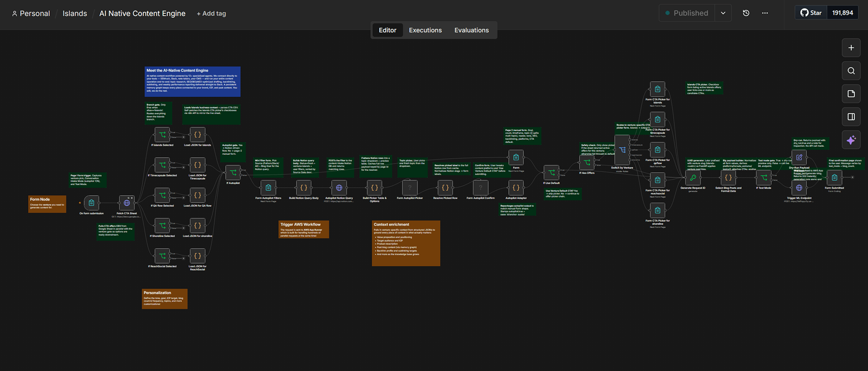The width and height of the screenshot is (868, 371).
Task: Expand the Published dropdown arrow
Action: click(723, 13)
